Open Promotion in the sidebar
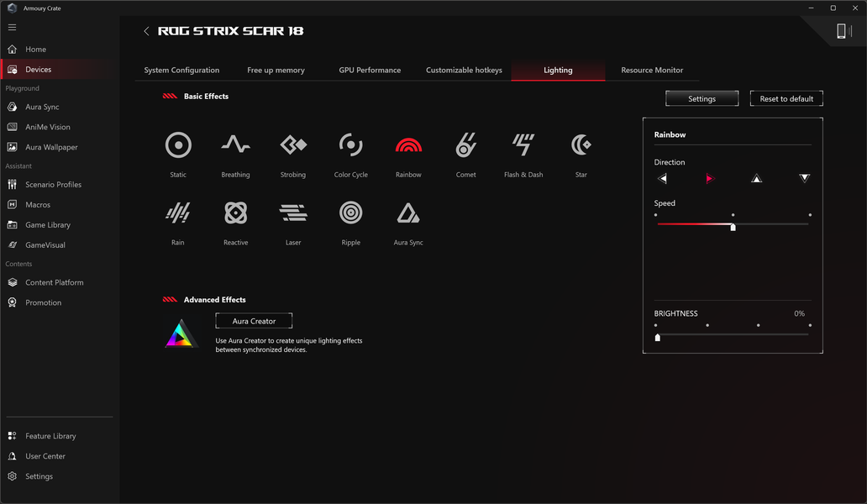The width and height of the screenshot is (867, 504). click(60, 302)
